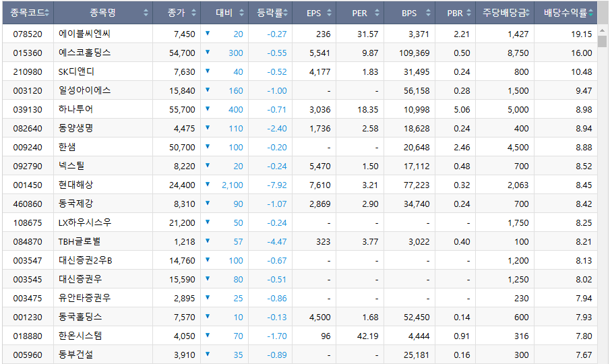Sort by 종목명 column sort arrows
Image resolution: width=610 pixels, height=364 pixels.
tap(146, 13)
